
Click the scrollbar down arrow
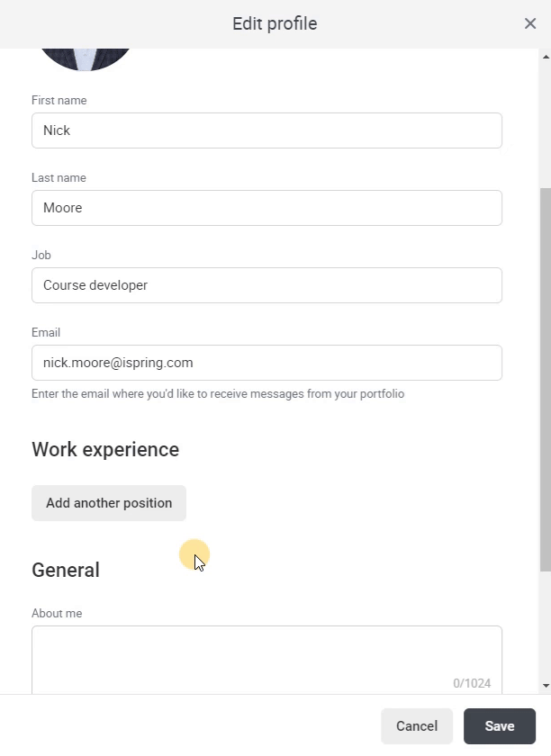pyautogui.click(x=546, y=685)
